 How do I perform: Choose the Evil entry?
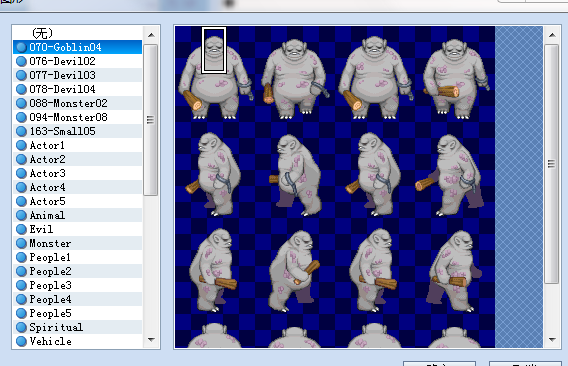(78, 229)
